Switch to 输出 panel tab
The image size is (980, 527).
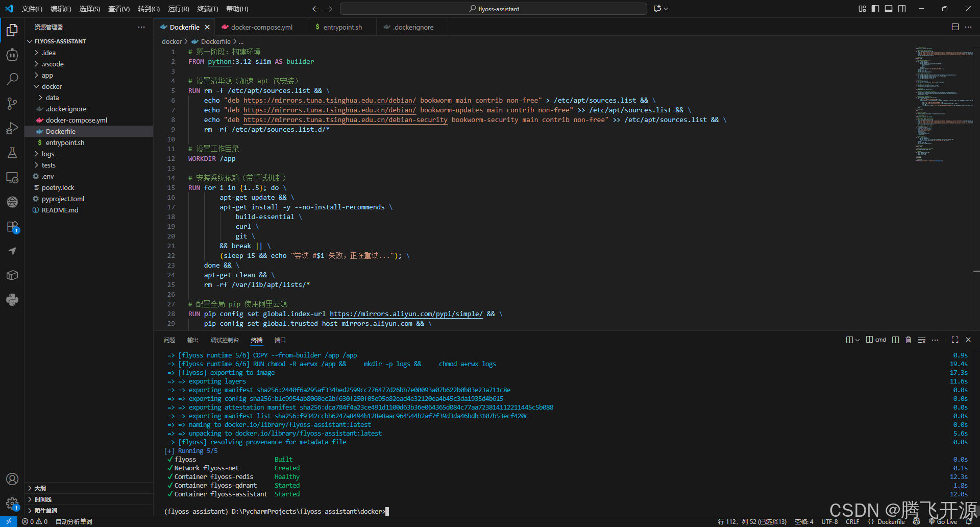point(193,340)
